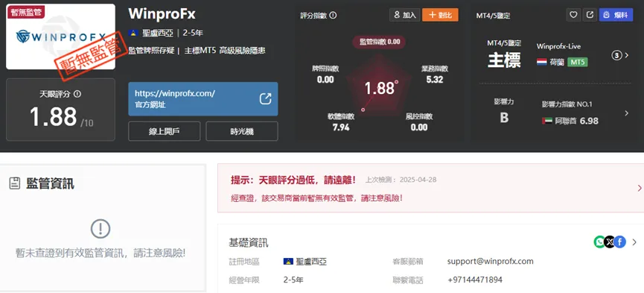Viewport: 644px width, 293px height.
Task: Click the 業務指數 5.32 value
Action: pos(435,80)
